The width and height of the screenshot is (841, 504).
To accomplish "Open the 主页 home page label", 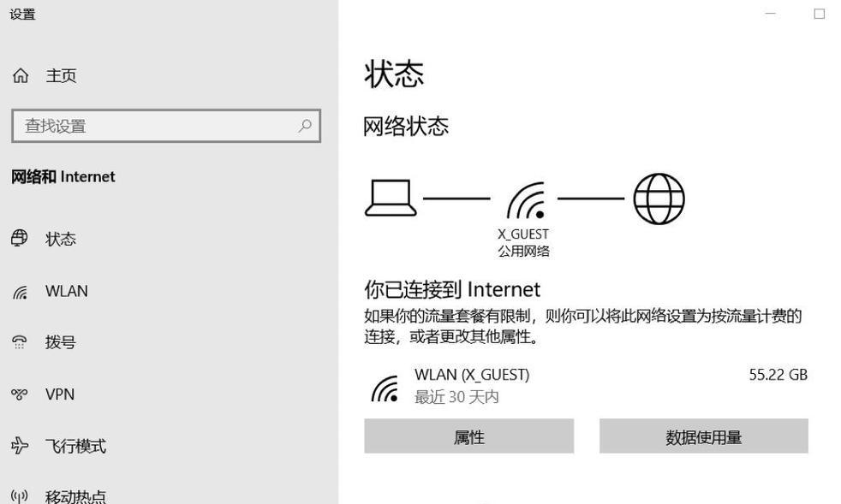I will 61,75.
